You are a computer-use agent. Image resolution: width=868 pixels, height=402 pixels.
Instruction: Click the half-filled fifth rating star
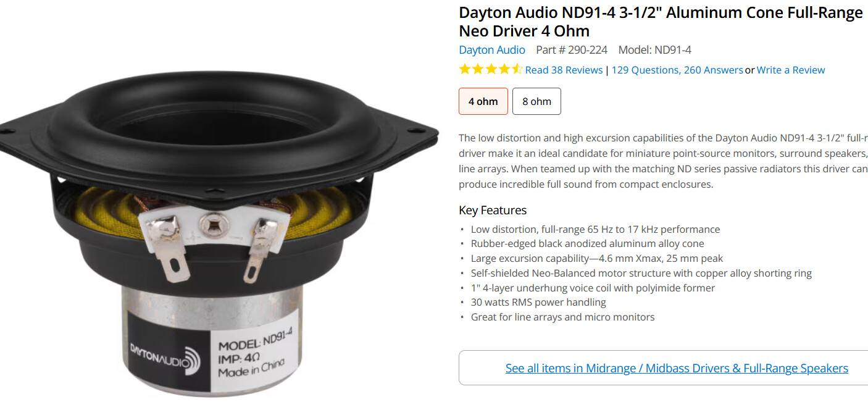click(517, 69)
